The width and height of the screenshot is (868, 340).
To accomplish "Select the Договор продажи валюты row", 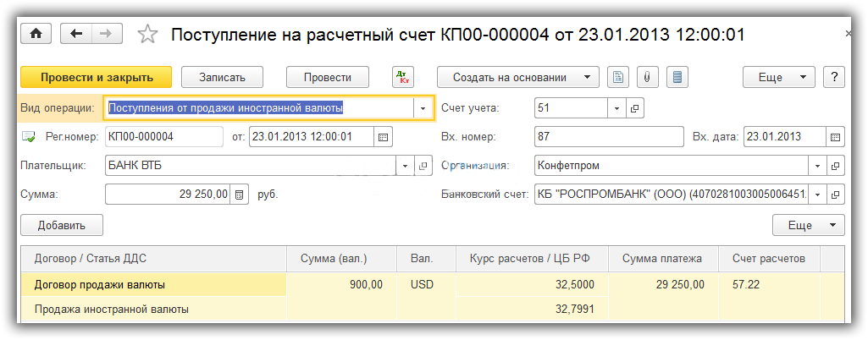I will click(99, 285).
